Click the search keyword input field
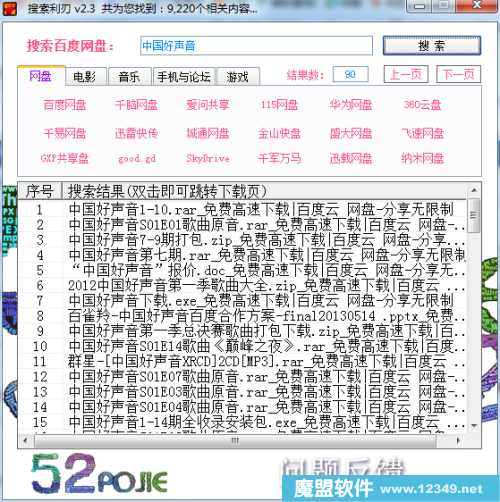500x502 pixels. pos(256,46)
